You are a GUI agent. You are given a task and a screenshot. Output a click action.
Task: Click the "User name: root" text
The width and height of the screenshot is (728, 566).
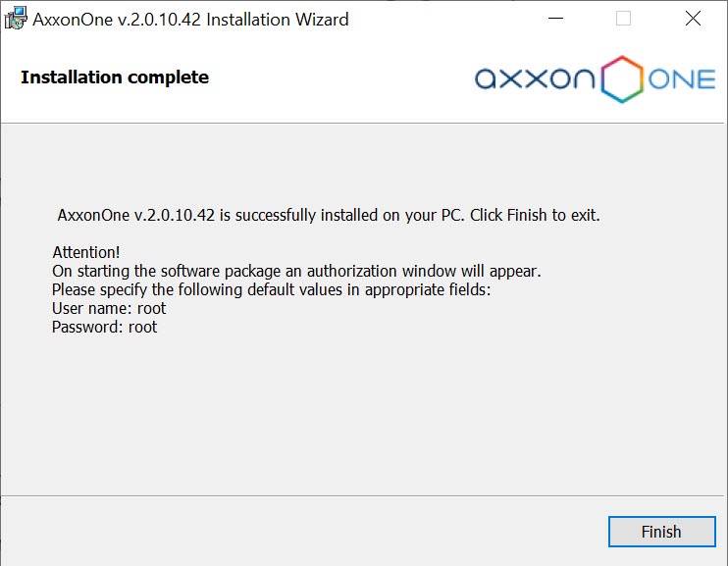[x=109, y=308]
